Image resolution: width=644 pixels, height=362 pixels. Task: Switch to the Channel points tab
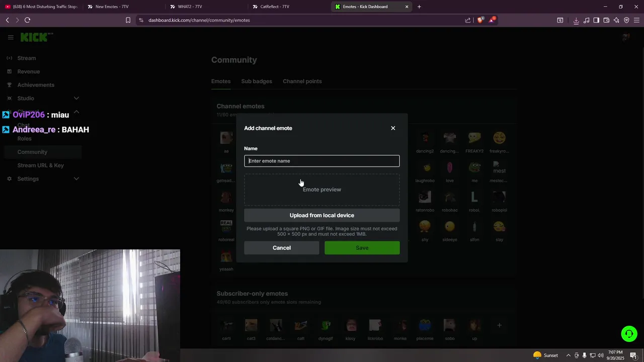(x=302, y=81)
